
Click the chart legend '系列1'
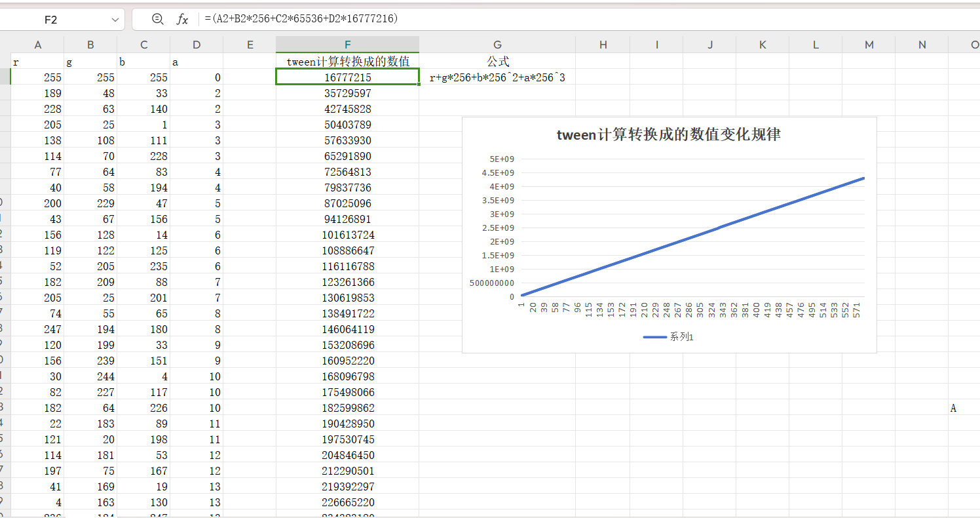[669, 337]
